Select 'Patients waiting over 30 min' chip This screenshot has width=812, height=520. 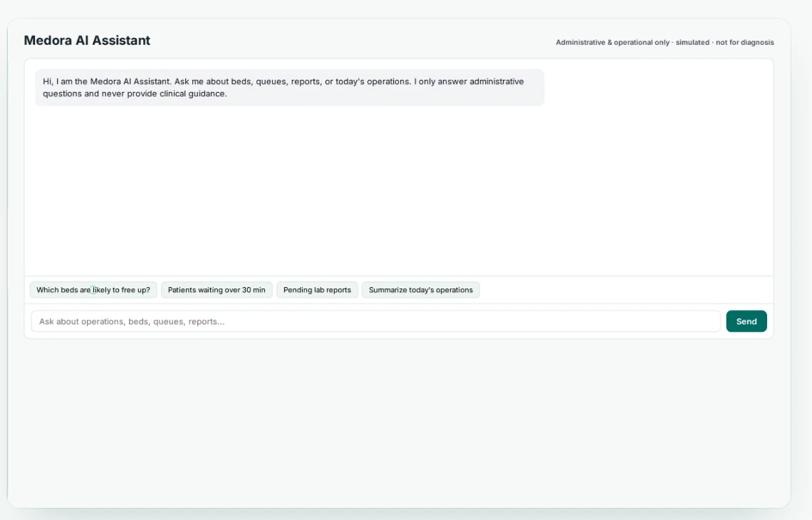pyautogui.click(x=217, y=290)
